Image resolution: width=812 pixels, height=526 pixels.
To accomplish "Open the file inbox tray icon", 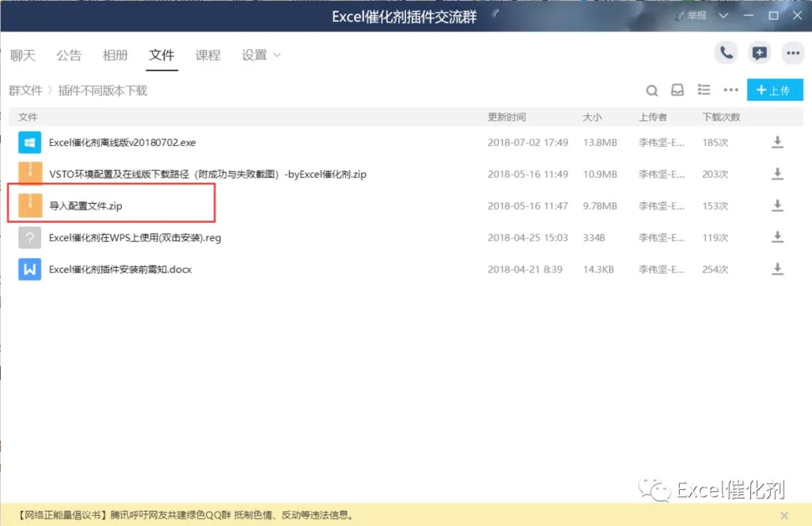I will pyautogui.click(x=677, y=90).
